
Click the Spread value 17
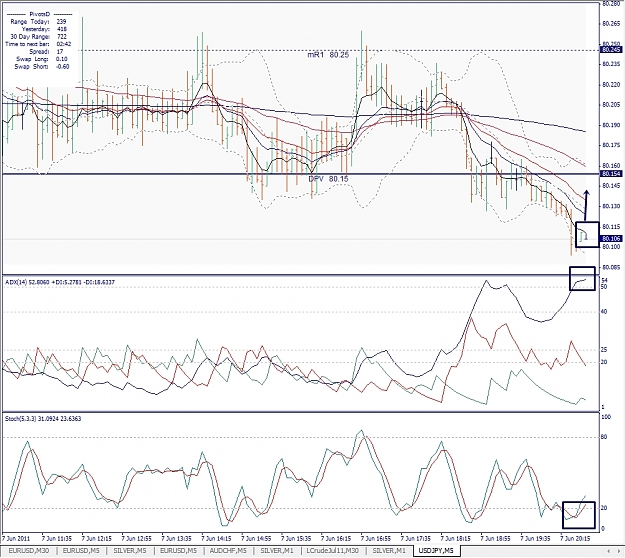coord(60,51)
